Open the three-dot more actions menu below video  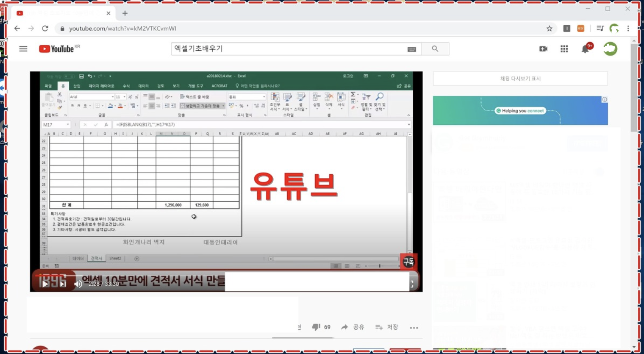click(x=414, y=328)
